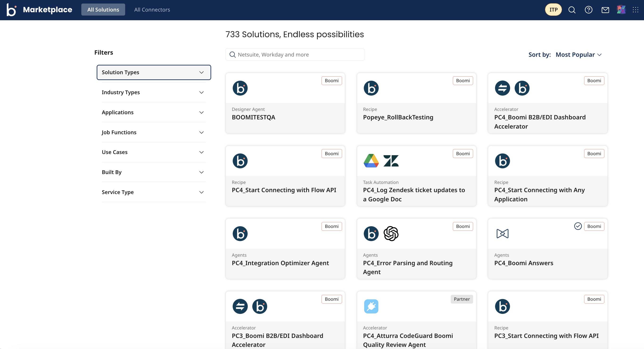Open the header search icon
Viewport: 644px width, 349px height.
(x=572, y=10)
